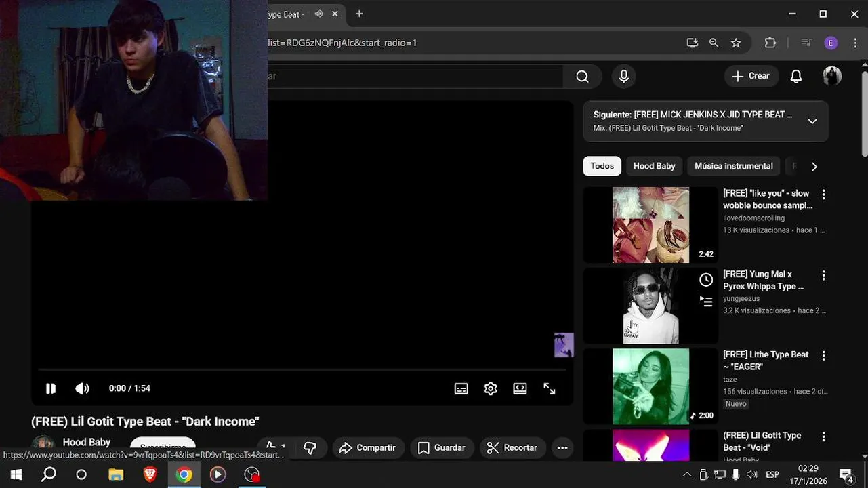The width and height of the screenshot is (868, 488).
Task: Close the current browser tab
Action: [x=335, y=14]
